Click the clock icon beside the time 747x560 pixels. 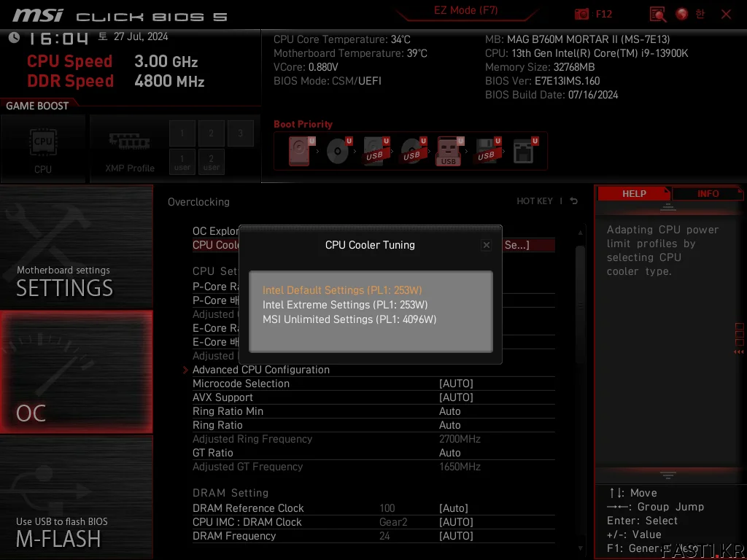(x=15, y=37)
